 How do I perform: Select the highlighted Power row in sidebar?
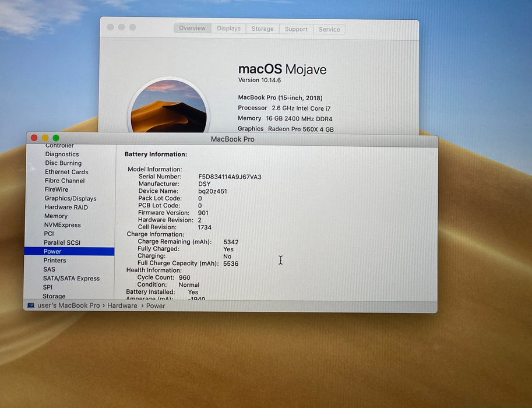69,251
